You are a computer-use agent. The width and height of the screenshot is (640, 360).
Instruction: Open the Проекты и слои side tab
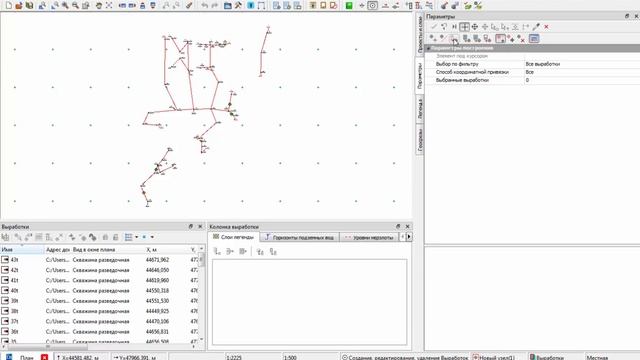[x=420, y=35]
